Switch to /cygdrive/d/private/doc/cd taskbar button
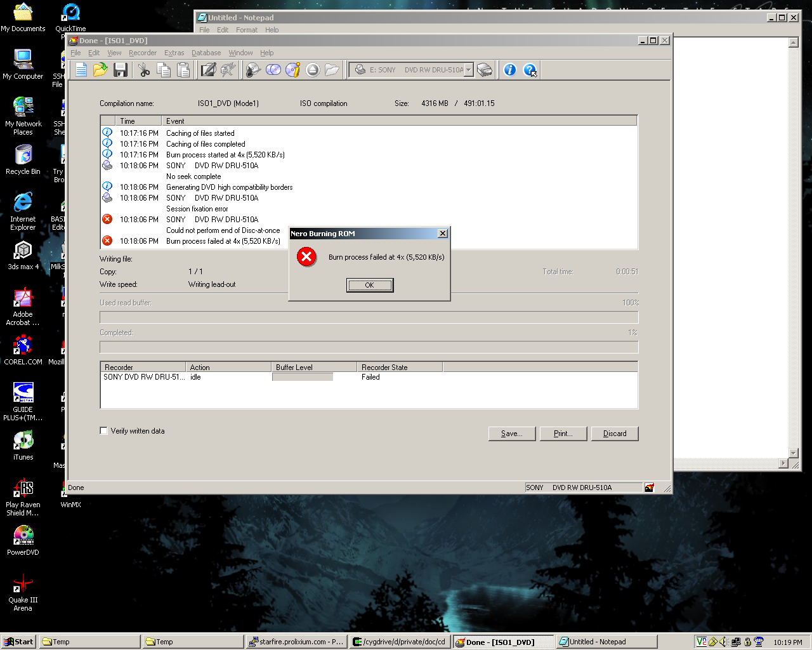This screenshot has width=812, height=650. point(400,642)
